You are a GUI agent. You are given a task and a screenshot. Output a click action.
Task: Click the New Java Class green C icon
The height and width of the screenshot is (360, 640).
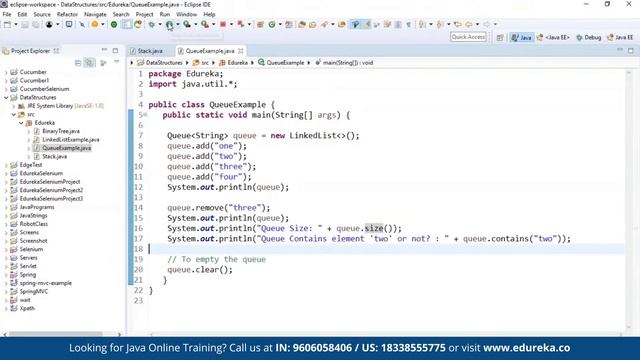tap(271, 24)
